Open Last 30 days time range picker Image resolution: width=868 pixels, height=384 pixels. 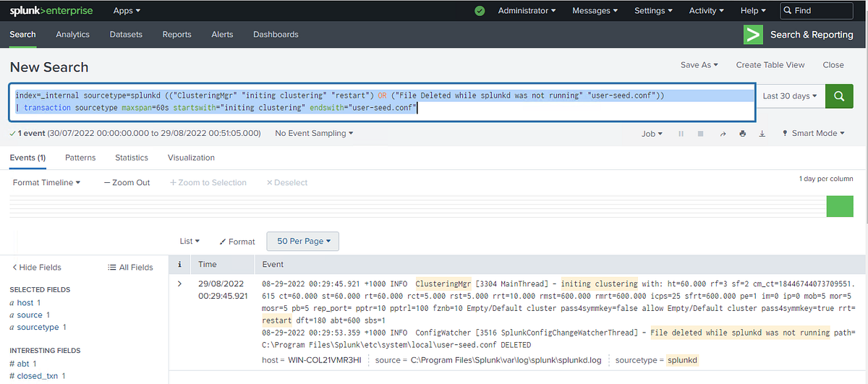click(x=790, y=96)
